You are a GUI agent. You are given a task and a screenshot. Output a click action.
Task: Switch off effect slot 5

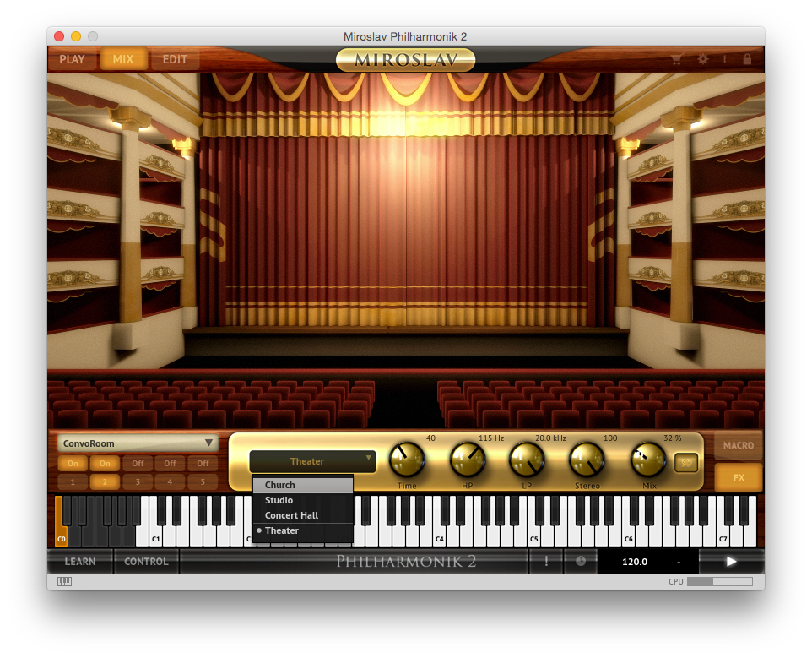pyautogui.click(x=201, y=464)
